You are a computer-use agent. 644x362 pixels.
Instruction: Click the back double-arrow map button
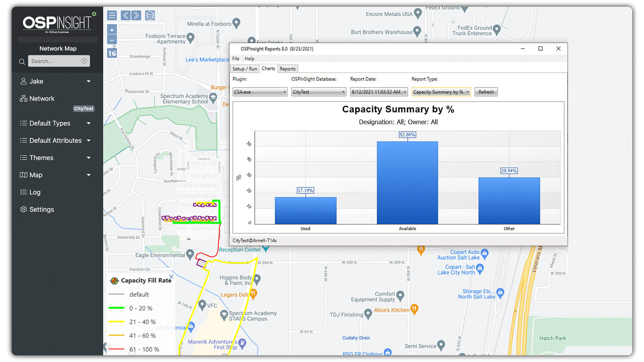click(x=125, y=15)
